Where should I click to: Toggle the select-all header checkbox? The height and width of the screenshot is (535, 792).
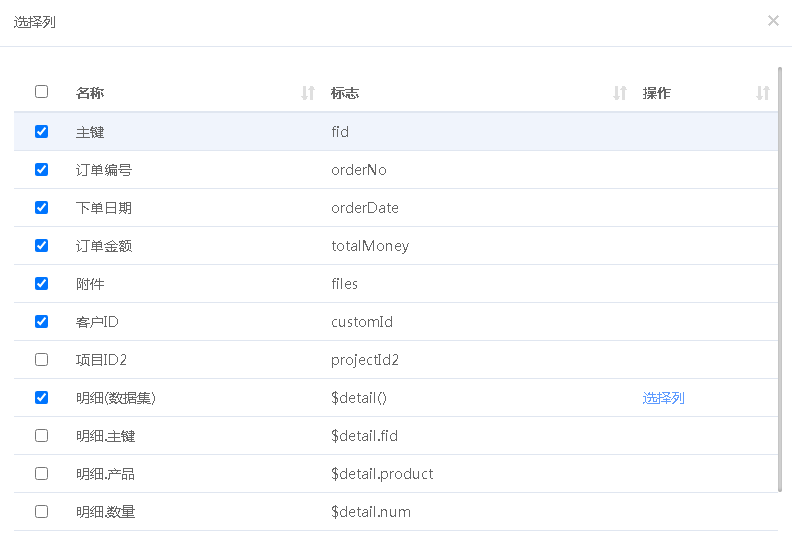(x=41, y=92)
